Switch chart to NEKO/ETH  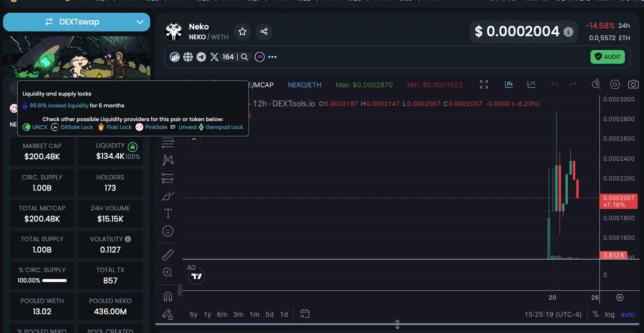[304, 85]
